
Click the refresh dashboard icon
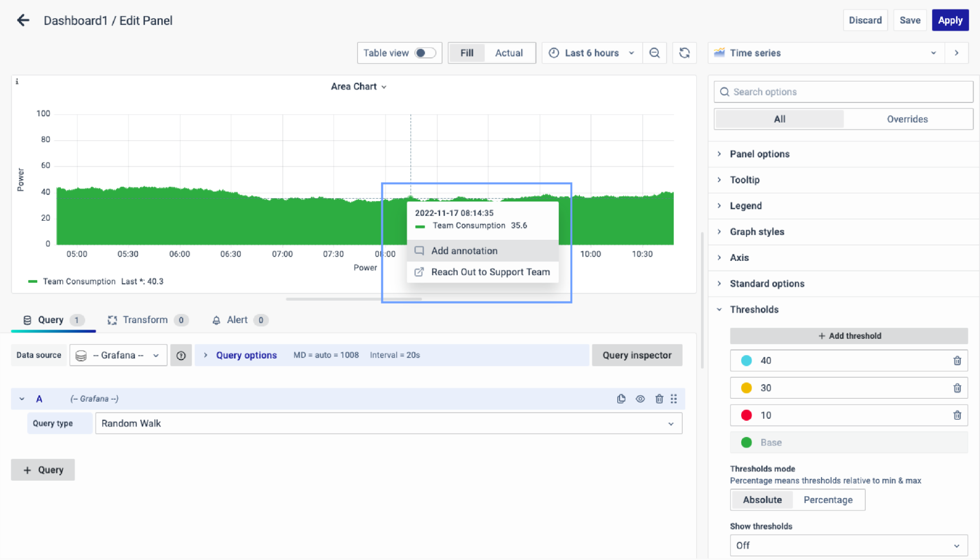[x=684, y=53]
